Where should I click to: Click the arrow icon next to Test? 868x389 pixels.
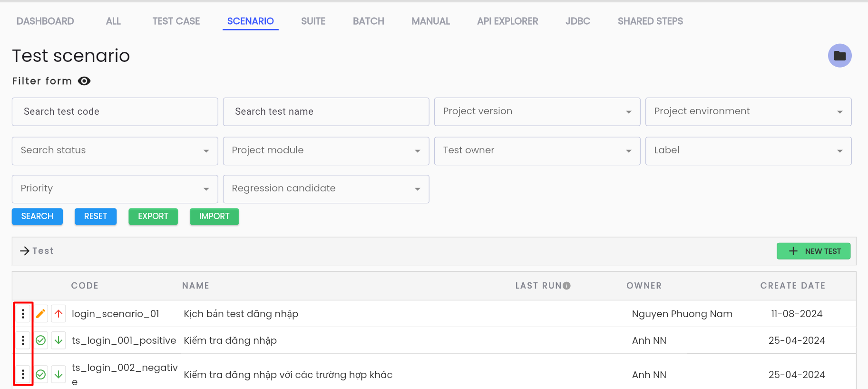[25, 251]
